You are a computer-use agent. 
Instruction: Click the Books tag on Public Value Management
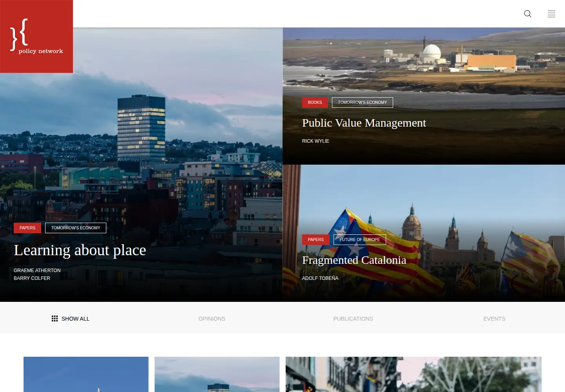coord(315,102)
